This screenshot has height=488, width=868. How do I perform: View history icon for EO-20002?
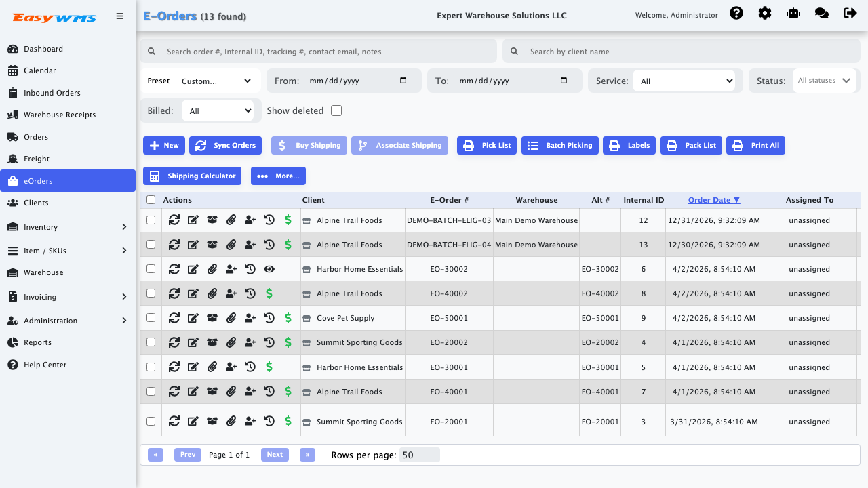pos(269,342)
